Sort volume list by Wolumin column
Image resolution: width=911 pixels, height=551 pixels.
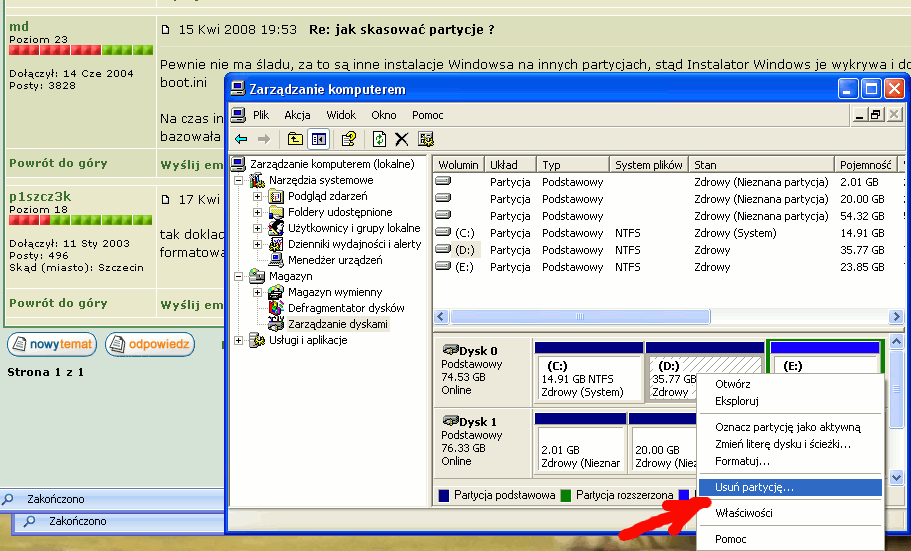click(458, 164)
